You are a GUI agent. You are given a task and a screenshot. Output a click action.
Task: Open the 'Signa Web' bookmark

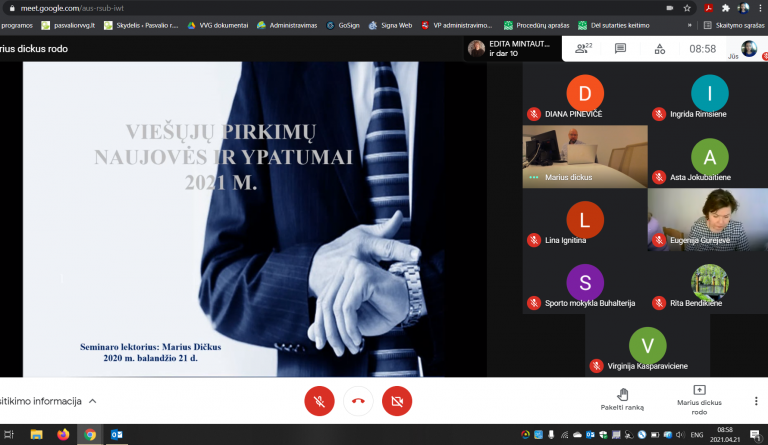[x=391, y=25]
